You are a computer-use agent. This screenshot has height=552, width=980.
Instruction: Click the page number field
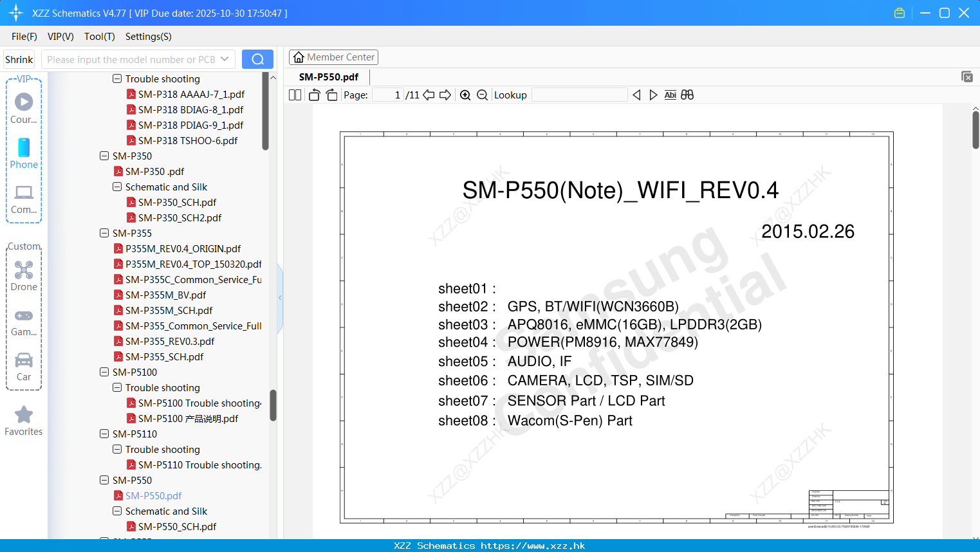388,95
